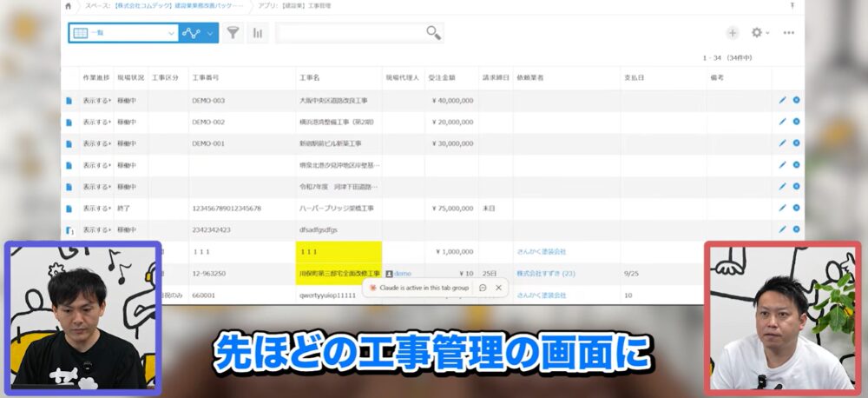Open record details for DEMO-001 row

click(x=69, y=143)
